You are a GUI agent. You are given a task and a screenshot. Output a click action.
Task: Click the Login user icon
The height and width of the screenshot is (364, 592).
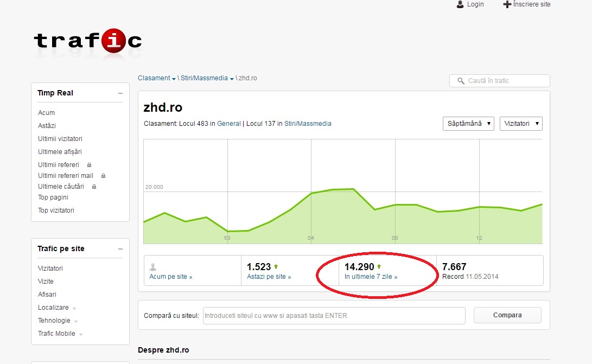coord(460,4)
